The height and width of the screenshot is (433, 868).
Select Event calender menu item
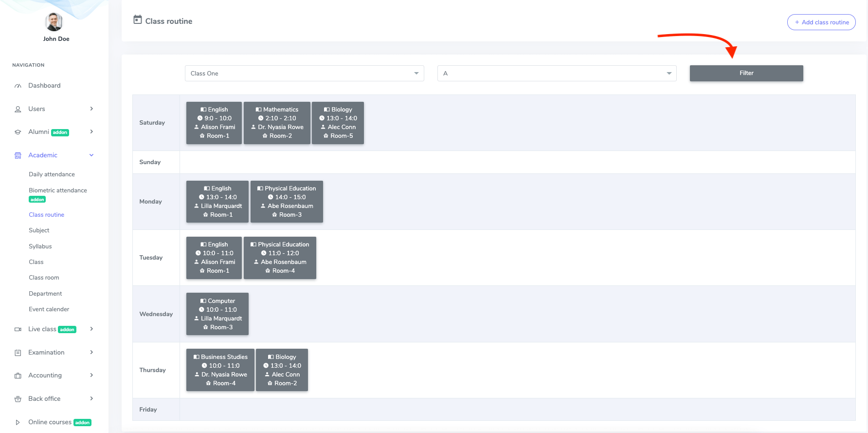pyautogui.click(x=49, y=309)
